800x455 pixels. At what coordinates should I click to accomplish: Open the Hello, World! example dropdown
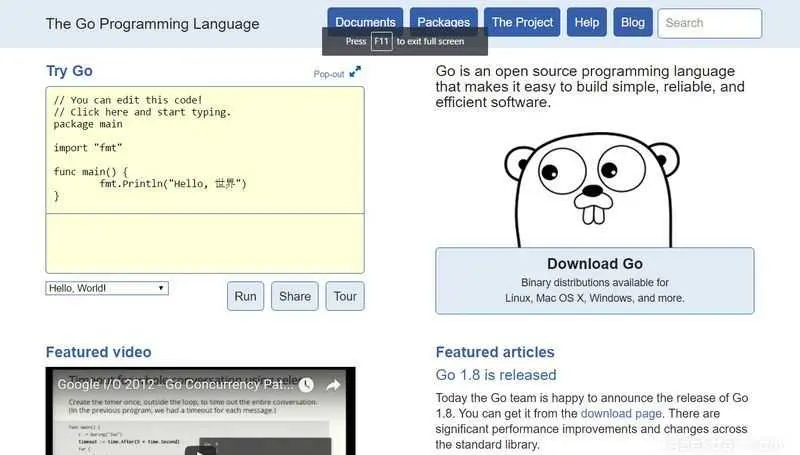pyautogui.click(x=107, y=288)
